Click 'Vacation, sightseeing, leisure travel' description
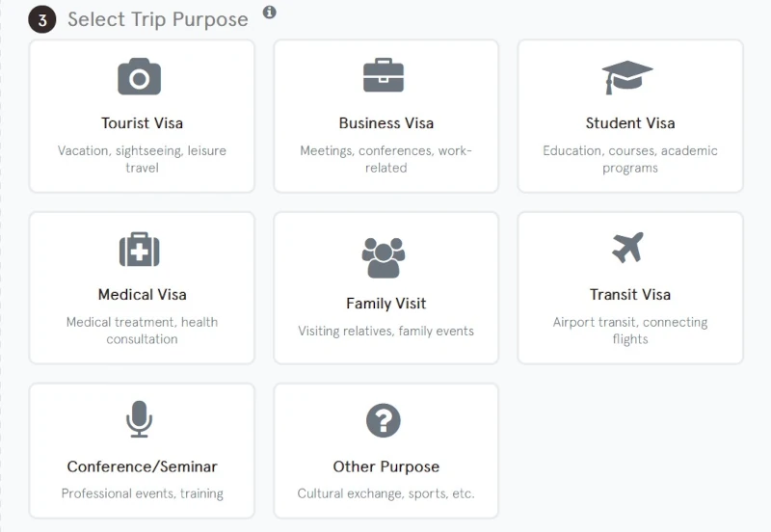The width and height of the screenshot is (771, 532). [142, 159]
